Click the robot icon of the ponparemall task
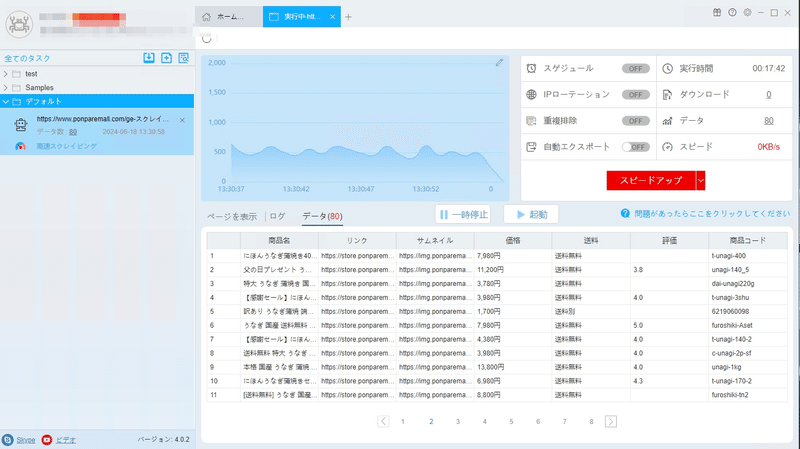This screenshot has width=800, height=449. click(21, 124)
